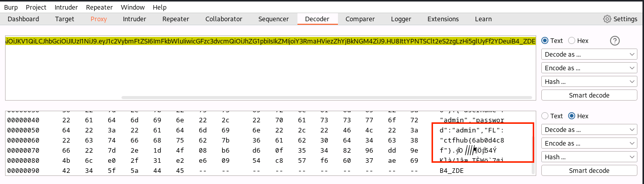
Task: Switch to the Sequencer tab
Action: 273,19
